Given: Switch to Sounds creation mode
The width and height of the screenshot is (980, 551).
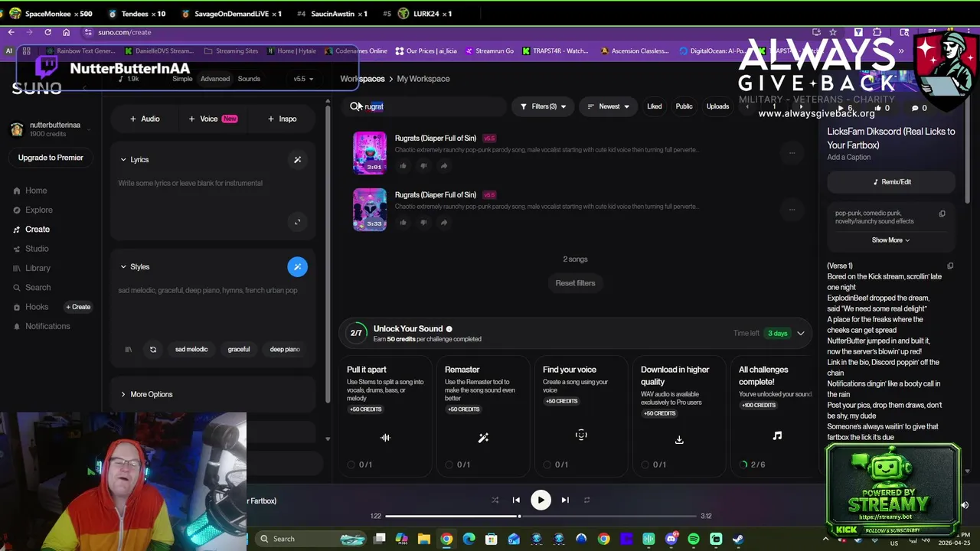Looking at the screenshot, I should (x=249, y=79).
